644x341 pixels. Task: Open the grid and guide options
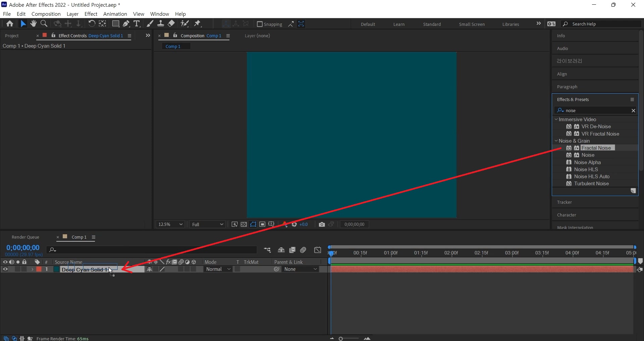pos(271,224)
